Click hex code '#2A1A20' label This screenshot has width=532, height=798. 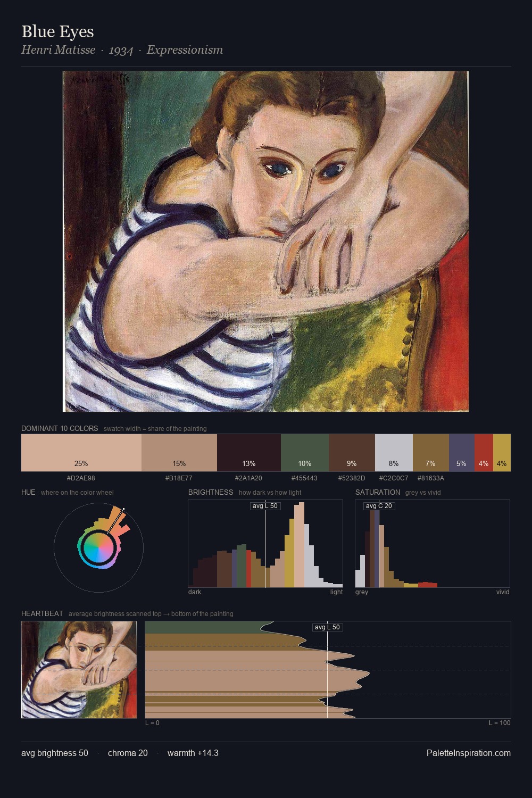pos(248,478)
